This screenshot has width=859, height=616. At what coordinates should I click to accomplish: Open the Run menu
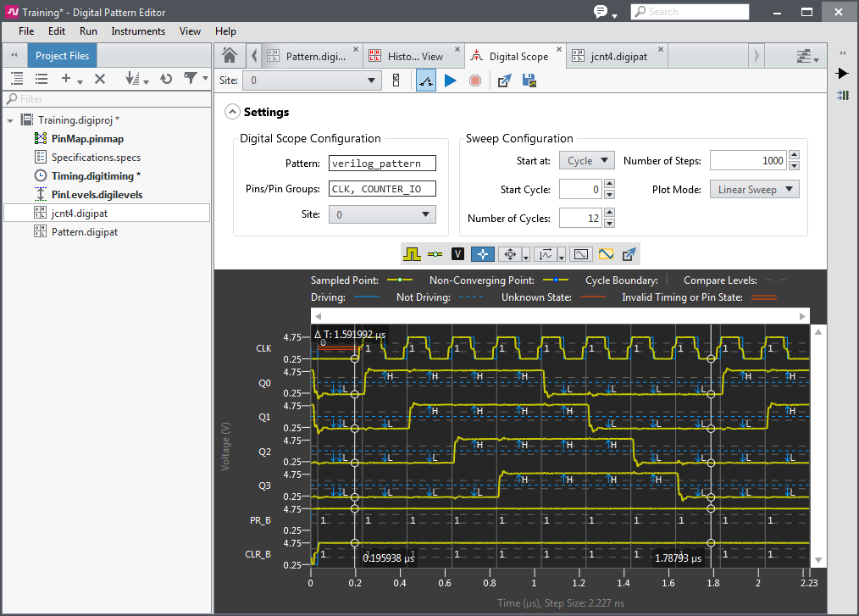point(88,31)
